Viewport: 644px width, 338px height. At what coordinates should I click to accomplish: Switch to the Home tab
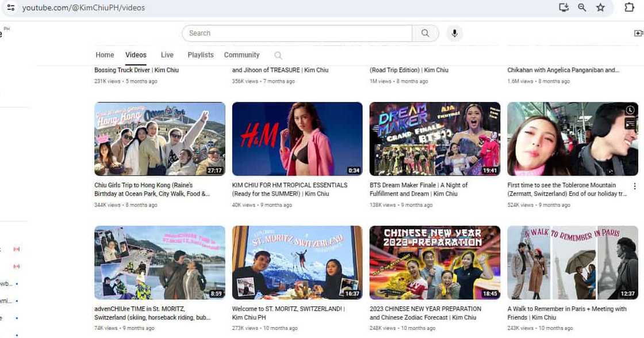tap(105, 55)
